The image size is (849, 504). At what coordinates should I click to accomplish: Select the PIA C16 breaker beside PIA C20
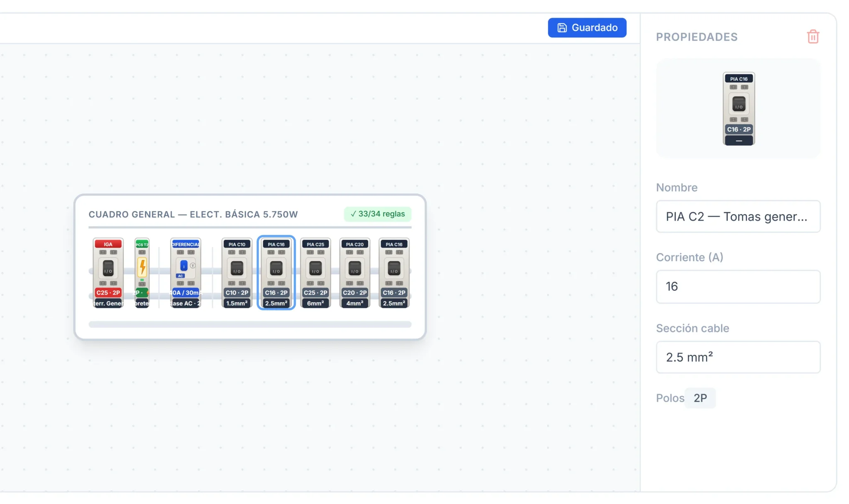pyautogui.click(x=394, y=273)
